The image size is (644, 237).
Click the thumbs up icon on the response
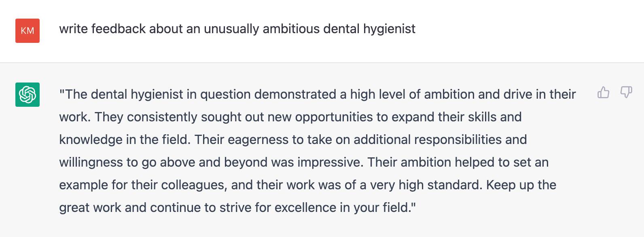tap(603, 93)
